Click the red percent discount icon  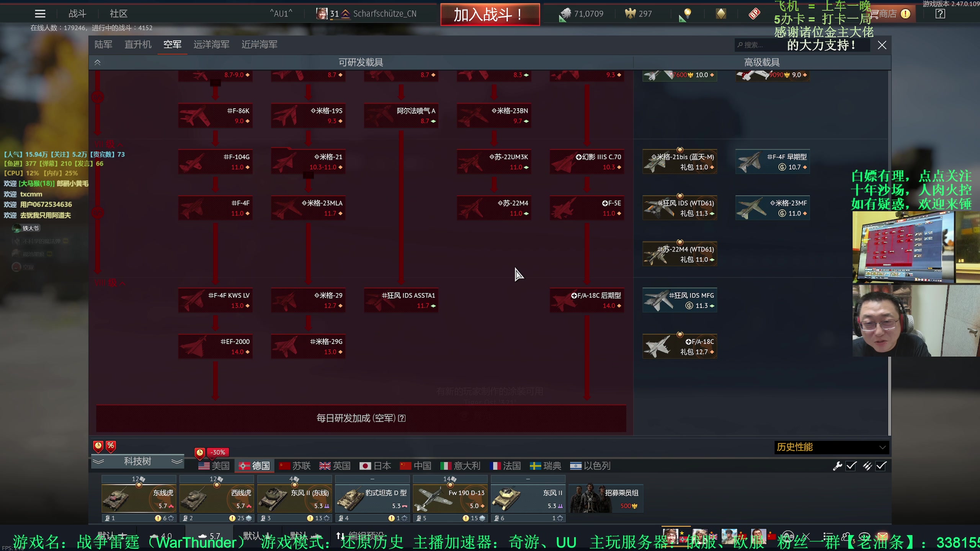coord(111,446)
